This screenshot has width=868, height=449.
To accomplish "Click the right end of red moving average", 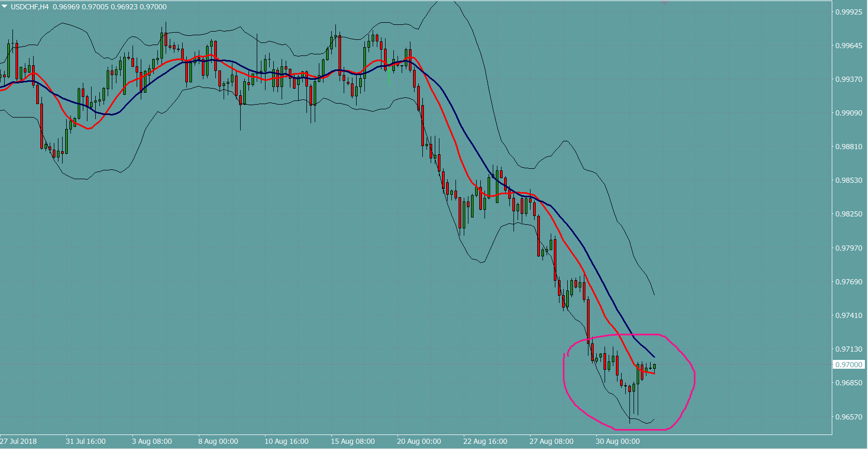I will click(654, 373).
